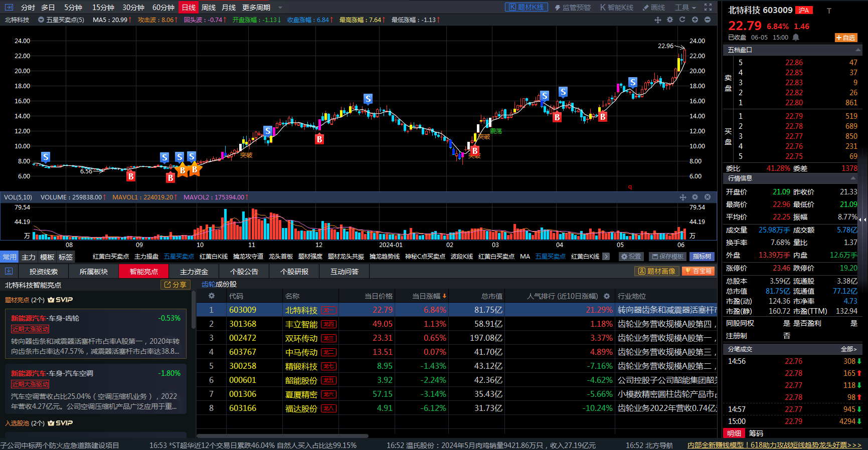868x450 pixels.
Task: Open the 个股公告 tab
Action: tap(244, 271)
